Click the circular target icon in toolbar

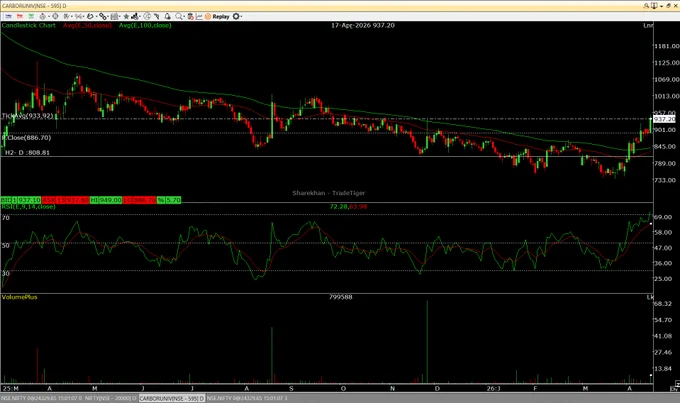[55, 16]
